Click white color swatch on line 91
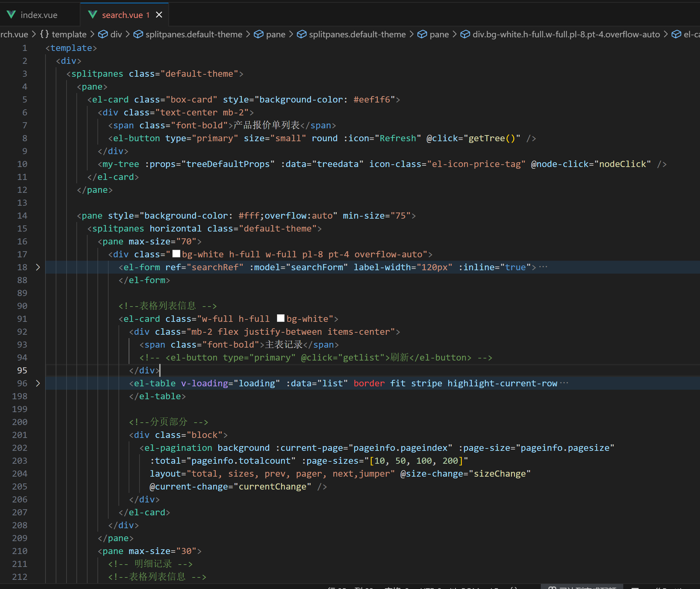 click(x=280, y=318)
